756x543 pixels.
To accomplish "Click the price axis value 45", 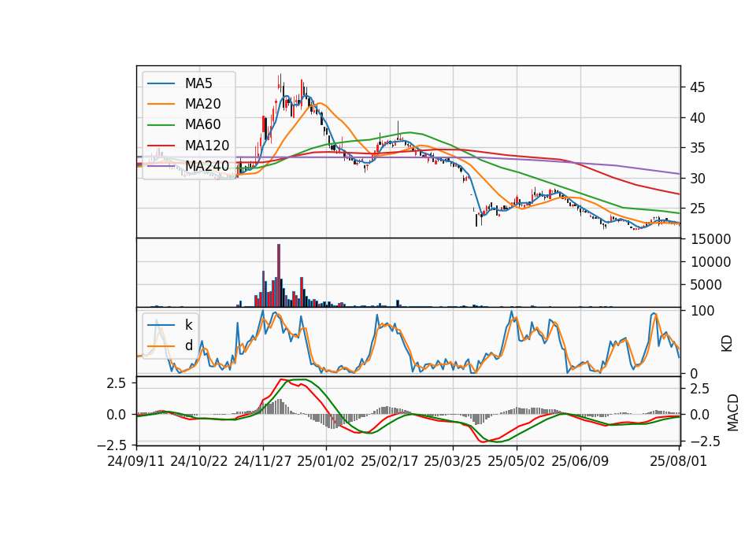I will (x=697, y=87).
